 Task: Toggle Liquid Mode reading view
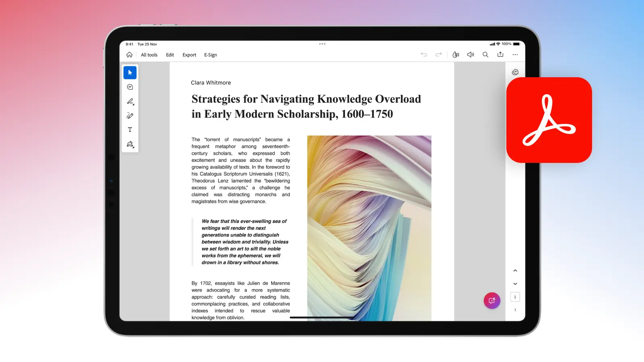(456, 55)
